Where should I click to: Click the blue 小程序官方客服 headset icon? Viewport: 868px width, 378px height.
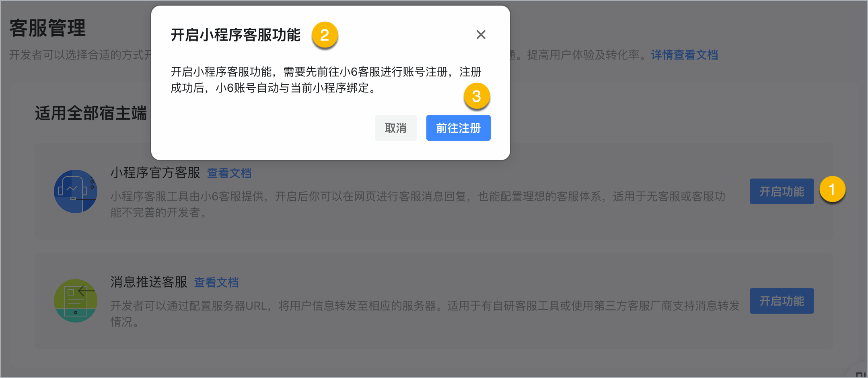(x=76, y=191)
